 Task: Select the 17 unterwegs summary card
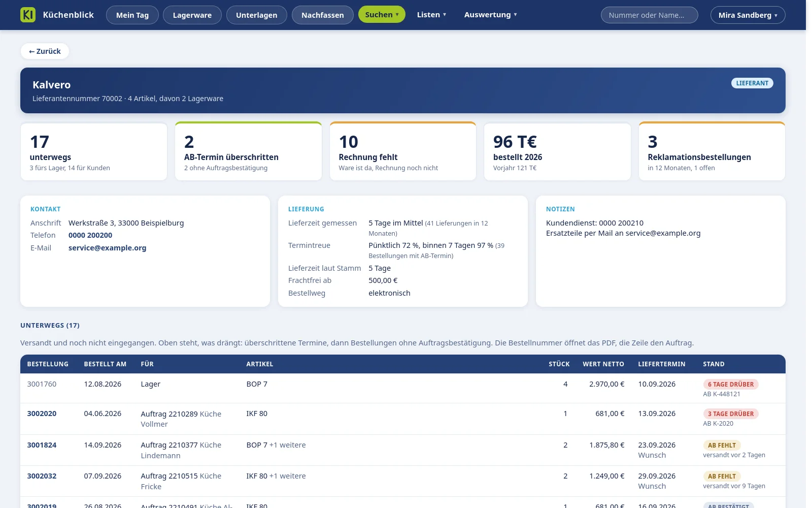point(94,151)
